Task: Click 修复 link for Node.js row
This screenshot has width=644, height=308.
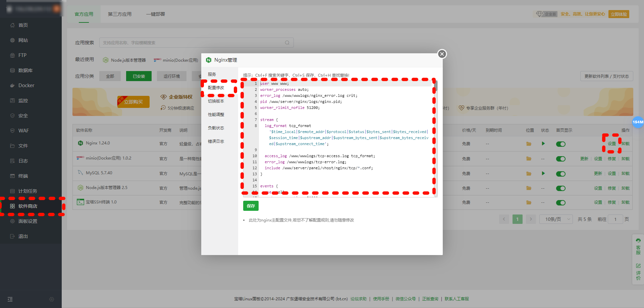Action: [x=612, y=188]
